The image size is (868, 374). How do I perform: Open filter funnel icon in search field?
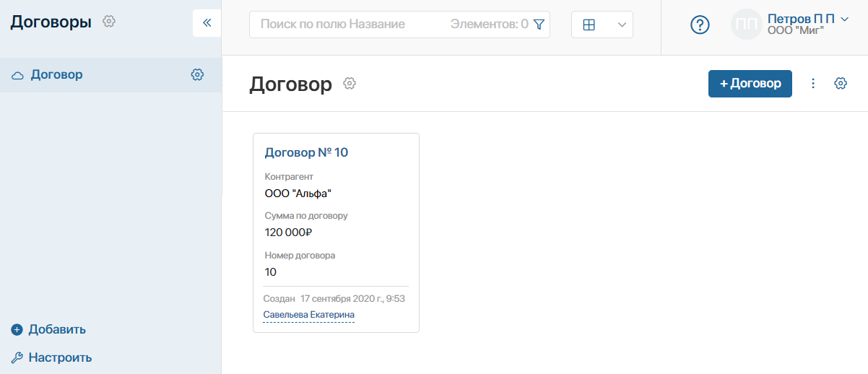pyautogui.click(x=539, y=25)
